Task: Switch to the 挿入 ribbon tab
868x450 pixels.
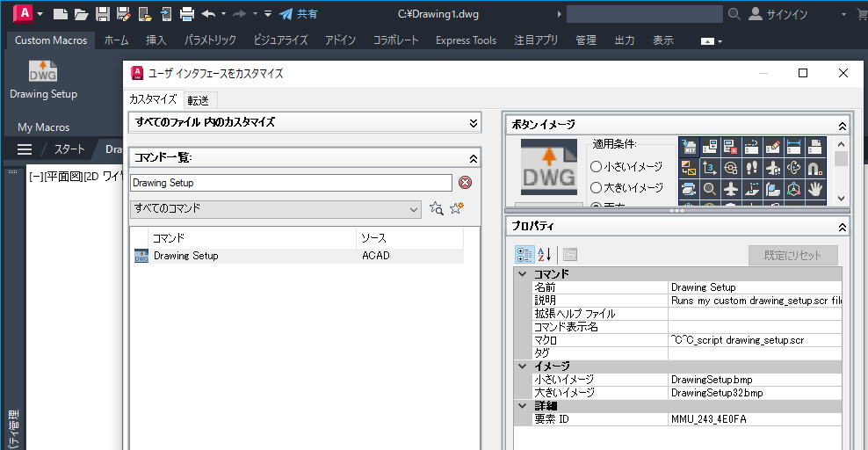Action: pos(156,40)
